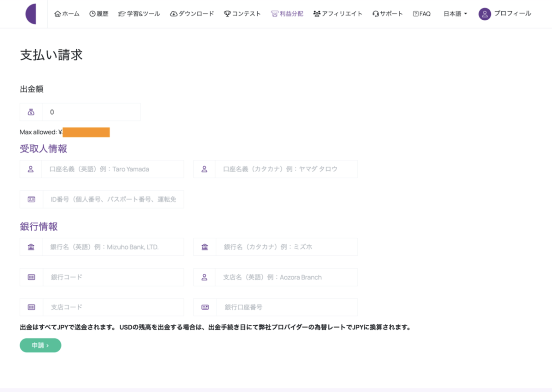Click the card icon beside 銀行口座番号 field
The height and width of the screenshot is (392, 552).
[205, 307]
